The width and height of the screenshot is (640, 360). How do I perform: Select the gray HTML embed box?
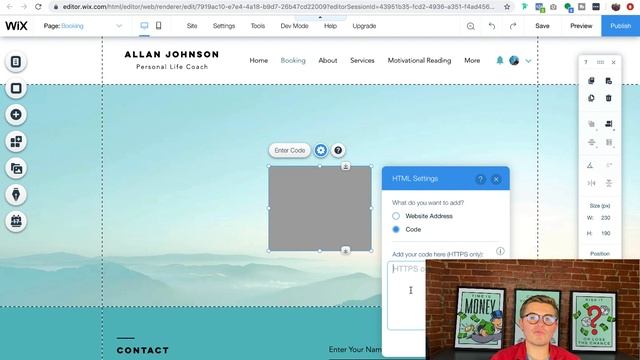click(320, 209)
